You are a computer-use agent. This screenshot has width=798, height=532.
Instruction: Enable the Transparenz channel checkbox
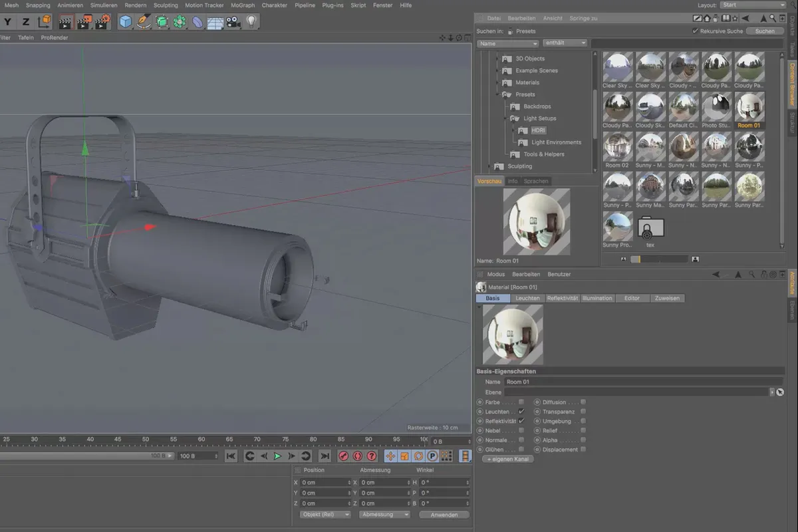pos(583,412)
